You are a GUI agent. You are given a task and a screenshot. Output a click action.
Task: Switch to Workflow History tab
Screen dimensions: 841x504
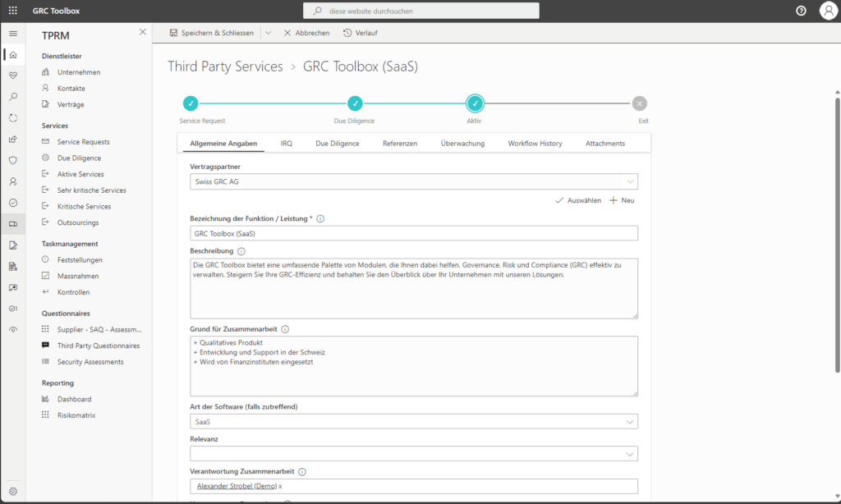pyautogui.click(x=535, y=143)
